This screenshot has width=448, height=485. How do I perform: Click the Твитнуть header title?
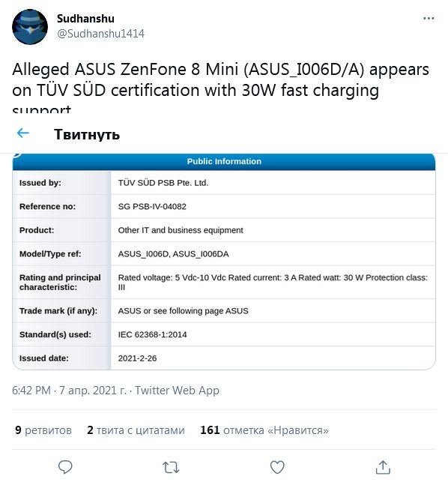[87, 134]
